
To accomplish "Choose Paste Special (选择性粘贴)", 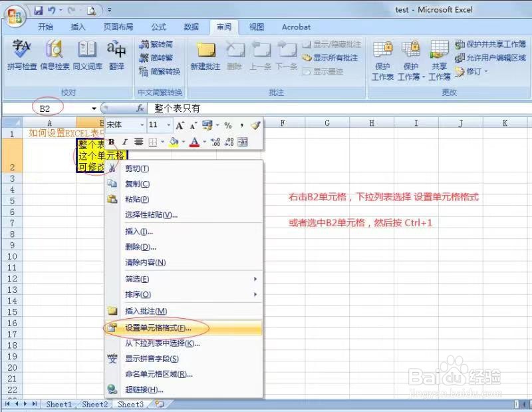I will [184, 215].
